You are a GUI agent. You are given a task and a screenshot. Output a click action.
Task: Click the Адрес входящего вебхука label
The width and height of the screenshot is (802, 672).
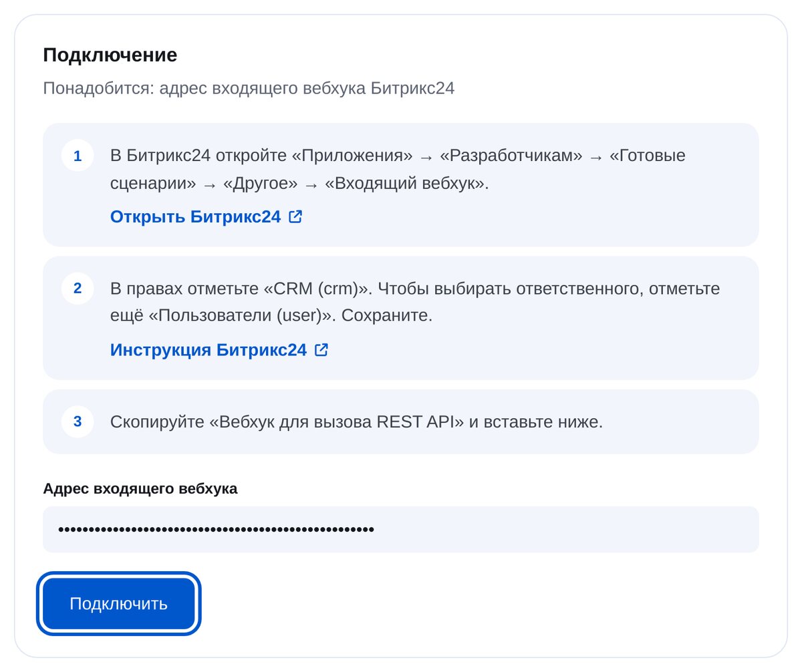(x=140, y=488)
